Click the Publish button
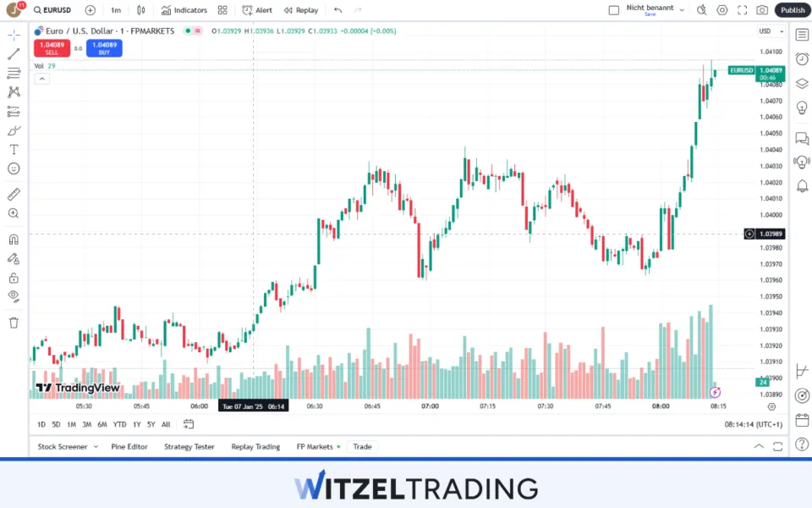Screen dimensions: 812x508 (x=793, y=10)
